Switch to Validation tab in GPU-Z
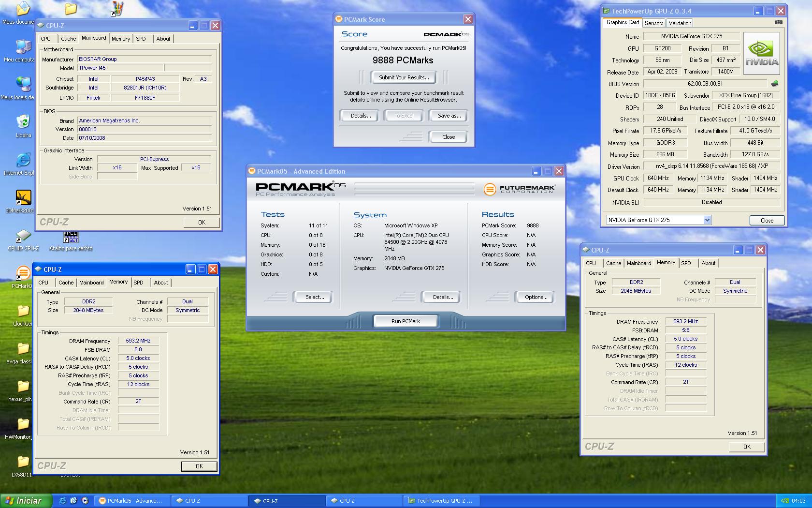The width and height of the screenshot is (812, 508). point(680,23)
